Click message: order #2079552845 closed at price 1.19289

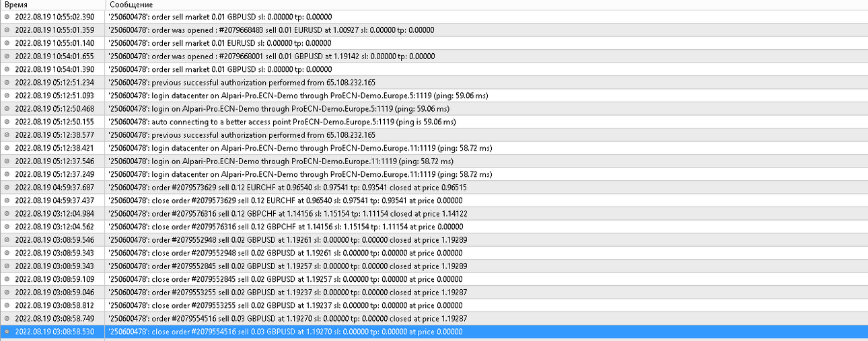tap(287, 266)
